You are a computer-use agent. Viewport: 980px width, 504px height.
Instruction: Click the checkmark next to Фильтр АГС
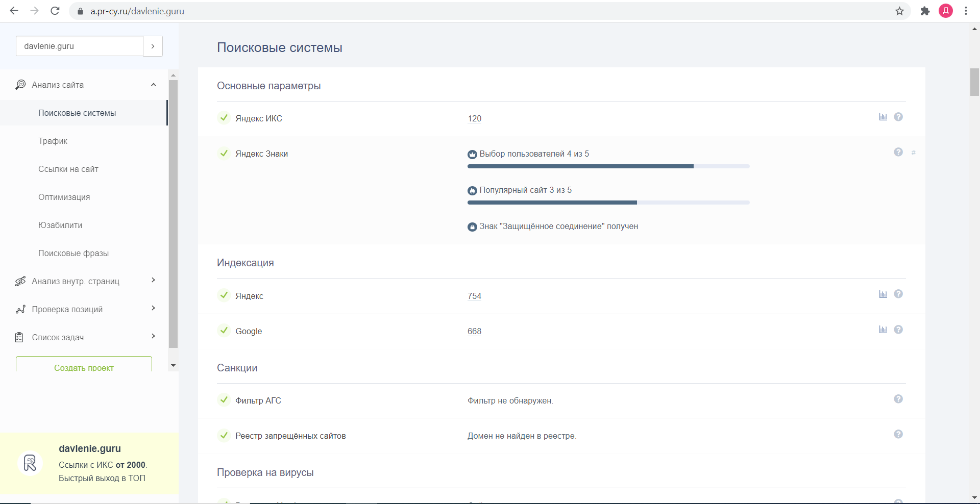click(x=224, y=400)
